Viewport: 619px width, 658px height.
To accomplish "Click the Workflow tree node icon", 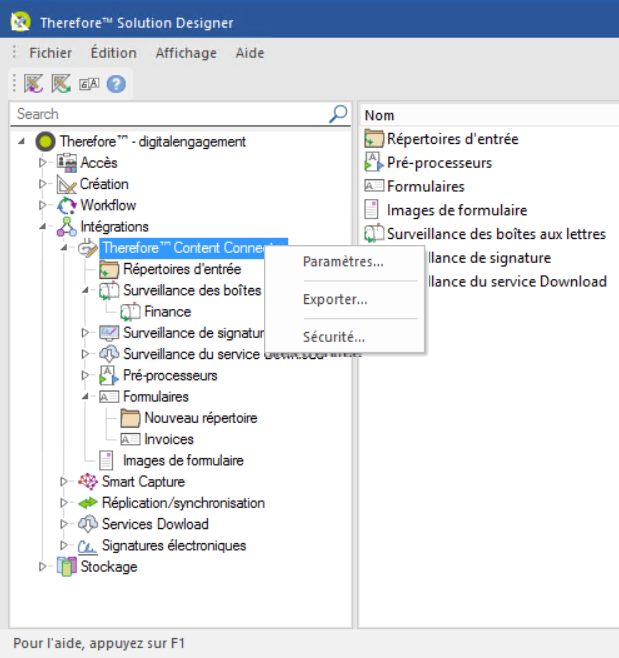I will pos(67,206).
